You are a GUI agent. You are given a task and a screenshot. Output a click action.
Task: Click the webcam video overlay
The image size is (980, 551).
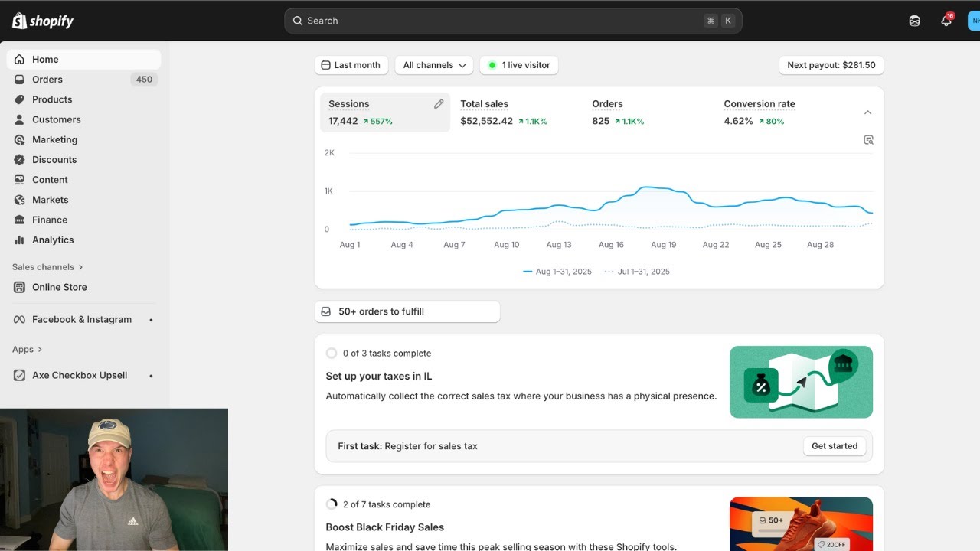pyautogui.click(x=114, y=480)
